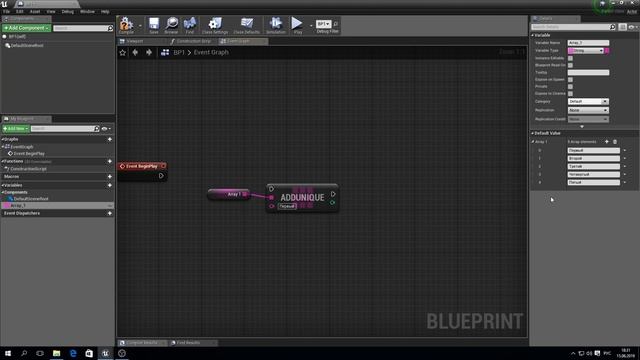Toggle Expose on Spawn checkbox
The image size is (640, 360).
click(570, 80)
